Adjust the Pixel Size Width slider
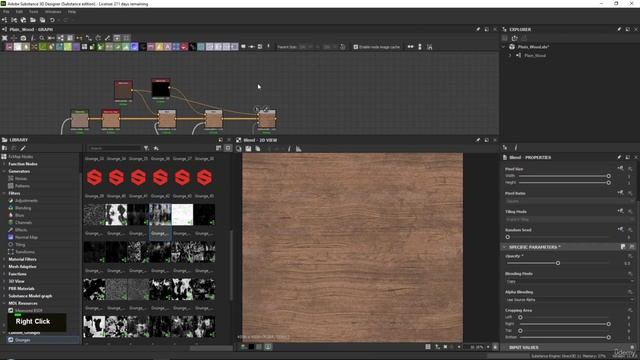The image size is (640, 360). (x=564, y=176)
